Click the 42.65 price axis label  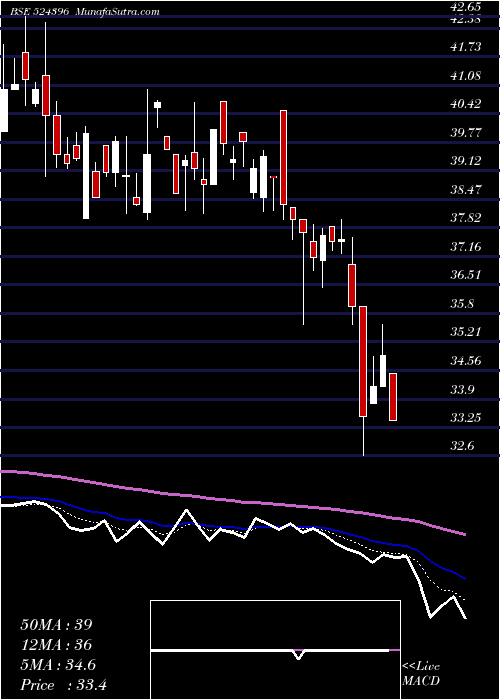pyautogui.click(x=465, y=7)
